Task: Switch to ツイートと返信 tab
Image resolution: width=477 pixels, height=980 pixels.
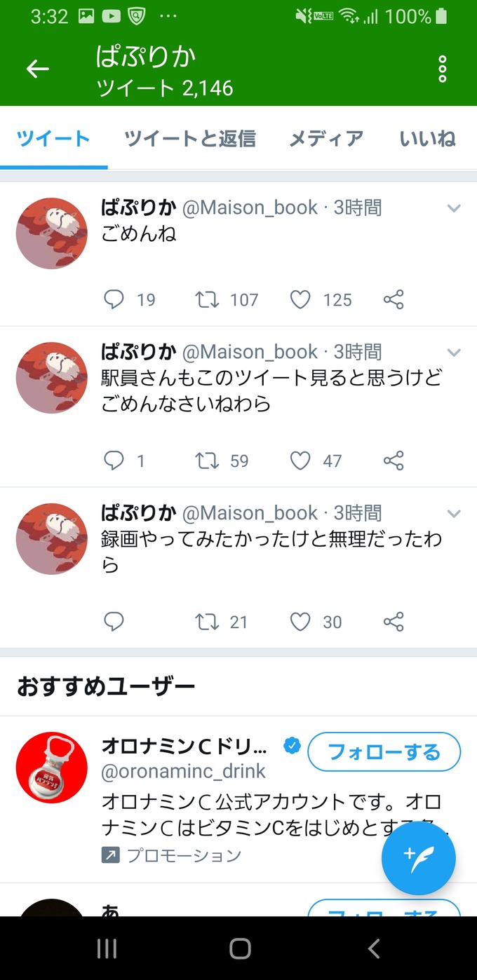Action: [x=190, y=139]
